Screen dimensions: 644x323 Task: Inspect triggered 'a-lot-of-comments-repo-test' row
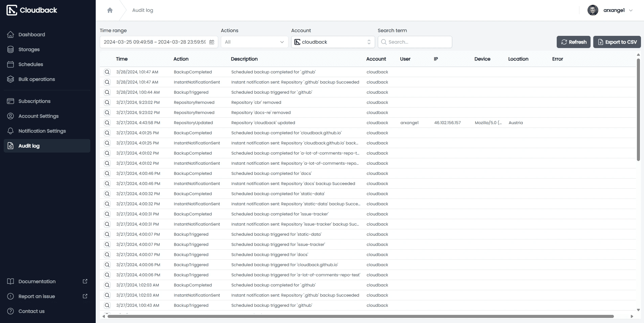pos(107,275)
